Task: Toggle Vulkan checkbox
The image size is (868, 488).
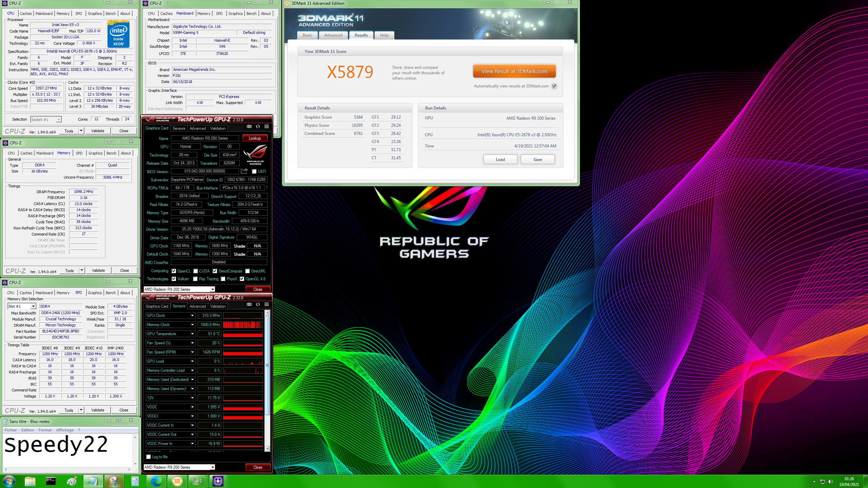Action: pyautogui.click(x=174, y=279)
